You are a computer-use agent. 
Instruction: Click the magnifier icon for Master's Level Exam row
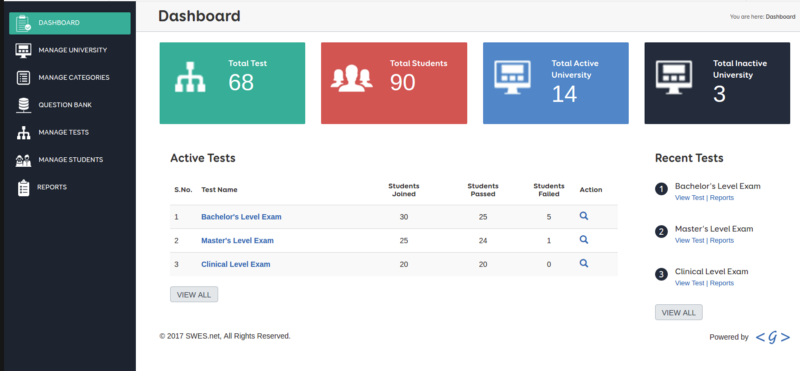tap(584, 239)
